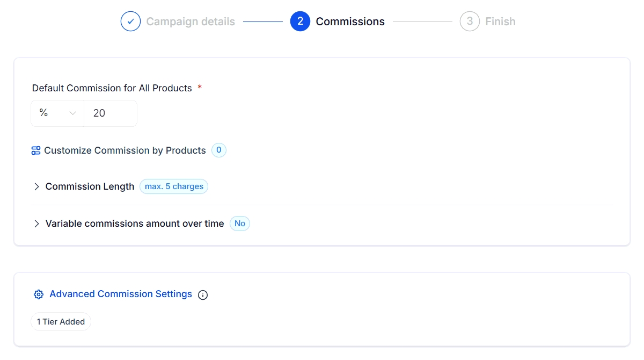Viewport: 644px width, 360px height.
Task: Click the 1 Tier Added badge
Action: (x=61, y=322)
